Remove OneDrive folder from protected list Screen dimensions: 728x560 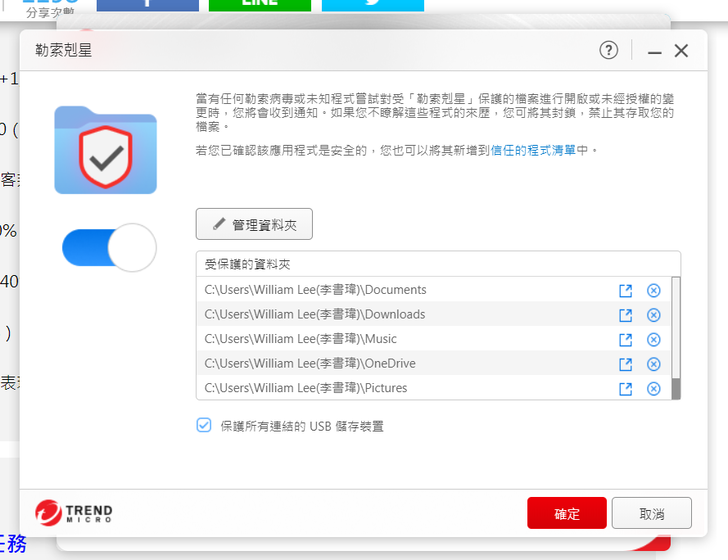(653, 364)
